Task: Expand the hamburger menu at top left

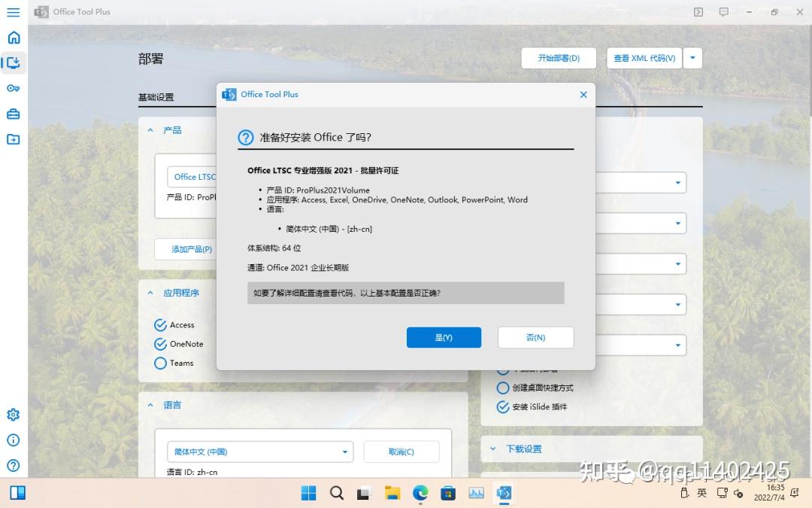Action: pyautogui.click(x=13, y=11)
